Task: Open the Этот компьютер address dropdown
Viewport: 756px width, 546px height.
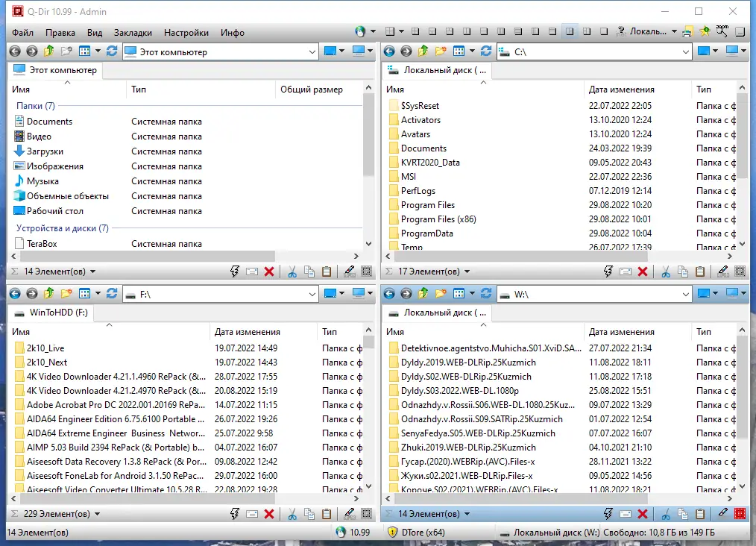Action: click(x=312, y=51)
